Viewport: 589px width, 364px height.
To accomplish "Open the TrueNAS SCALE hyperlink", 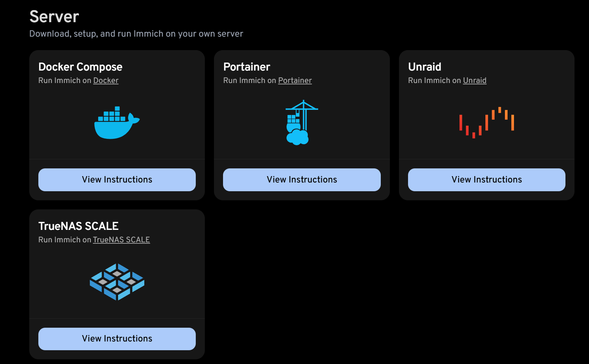I will click(x=121, y=240).
